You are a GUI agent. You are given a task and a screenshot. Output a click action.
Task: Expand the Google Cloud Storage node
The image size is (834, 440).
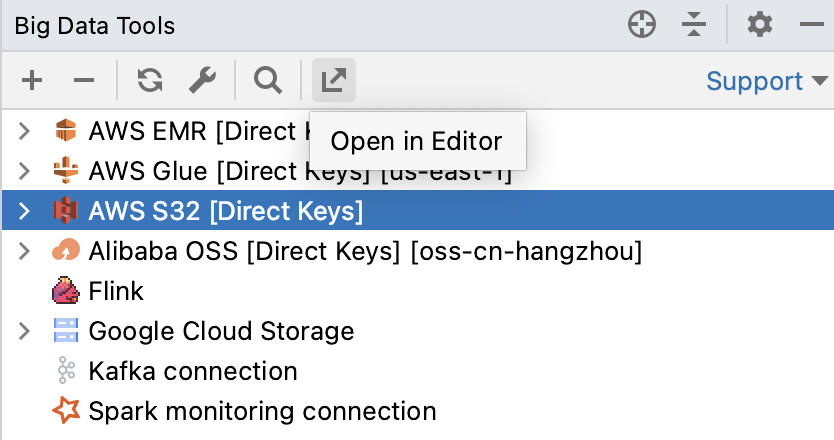coord(25,331)
